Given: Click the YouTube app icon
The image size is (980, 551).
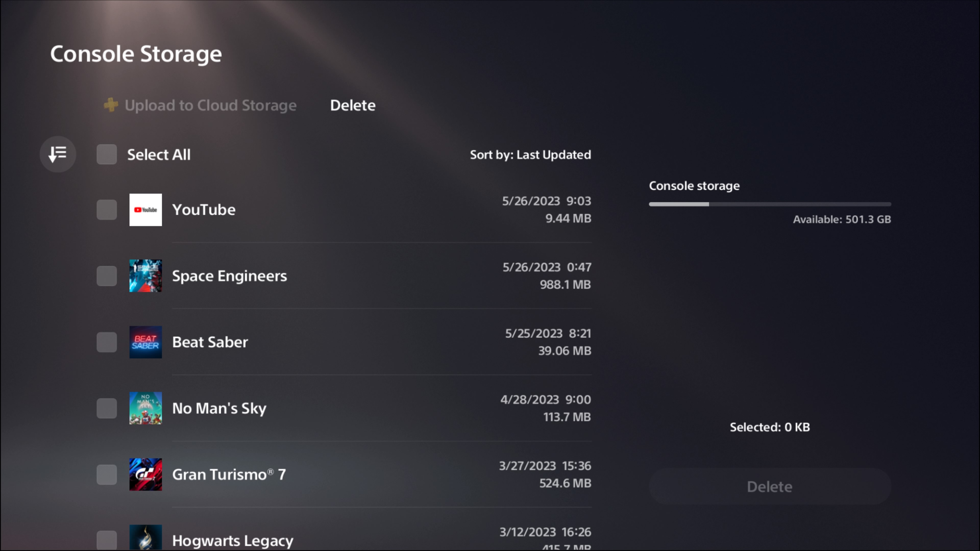Looking at the screenshot, I should pos(145,210).
